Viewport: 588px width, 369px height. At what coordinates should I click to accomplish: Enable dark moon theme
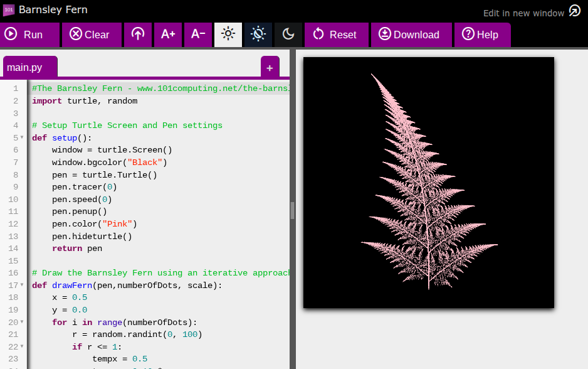(x=288, y=35)
